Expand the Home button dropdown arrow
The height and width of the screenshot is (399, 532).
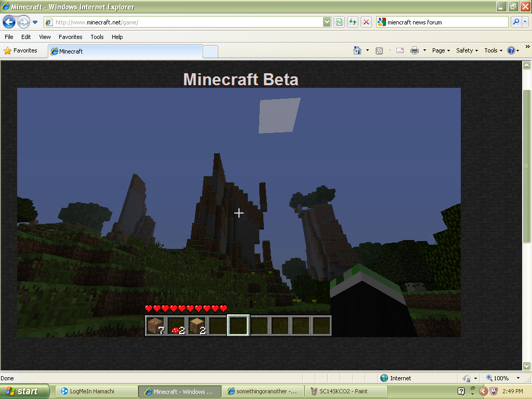click(x=367, y=50)
